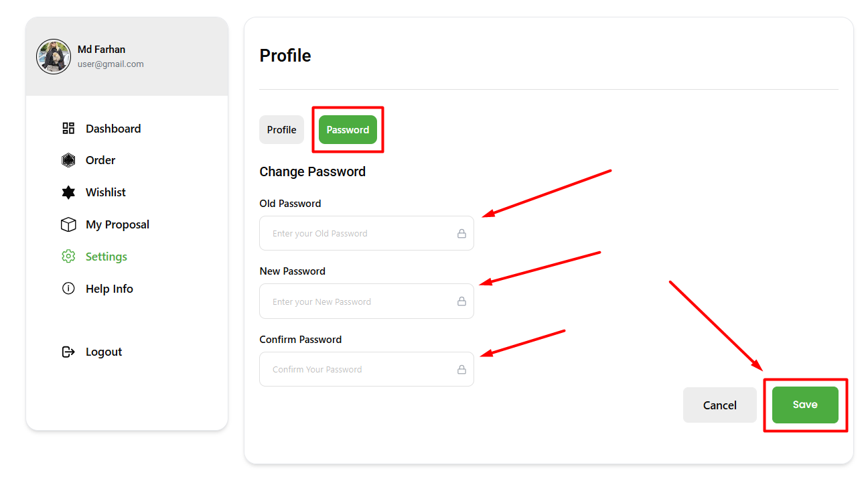Click the Logout arrow icon

68,352
